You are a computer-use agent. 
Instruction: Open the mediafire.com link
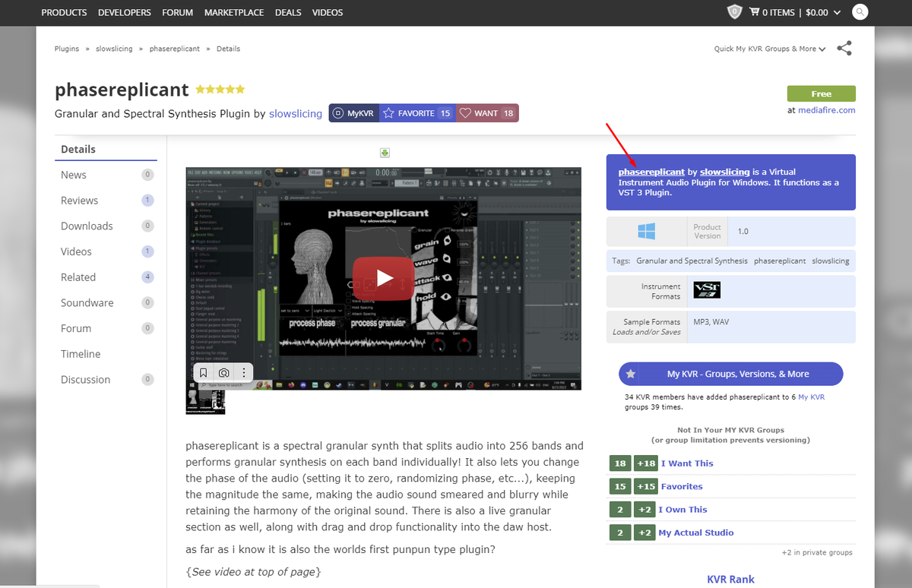pyautogui.click(x=826, y=110)
